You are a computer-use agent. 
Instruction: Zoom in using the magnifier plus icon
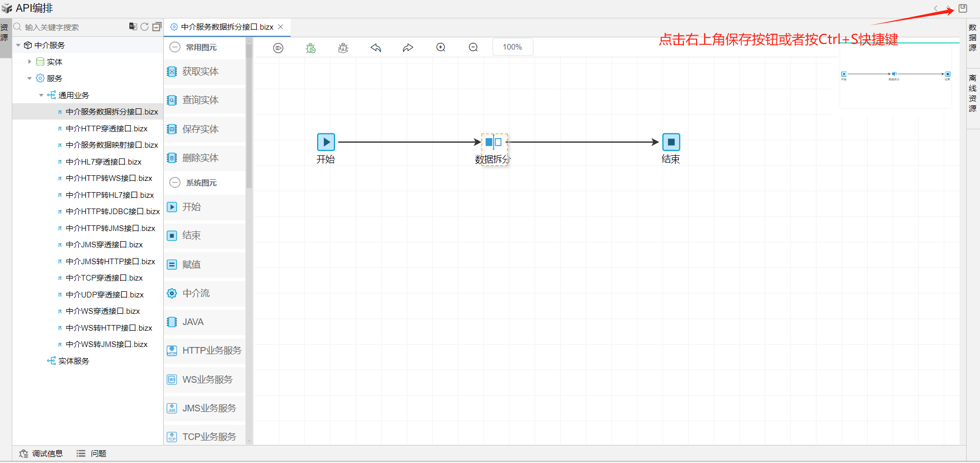click(x=441, y=48)
